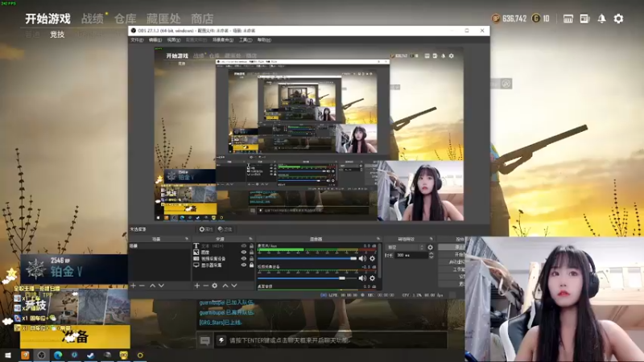Viewport: 644px width, 362px height.
Task: Open the Help menu in OBS
Action: [264, 39]
